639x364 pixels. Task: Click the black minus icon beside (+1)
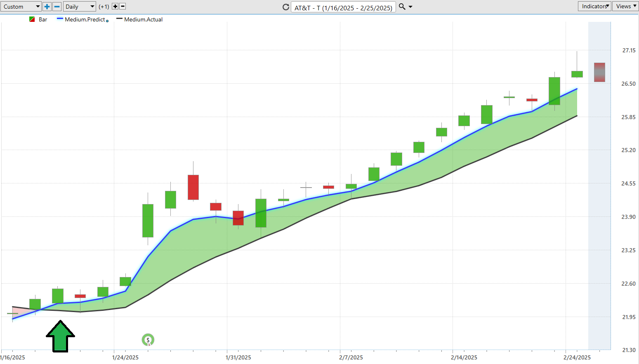123,7
